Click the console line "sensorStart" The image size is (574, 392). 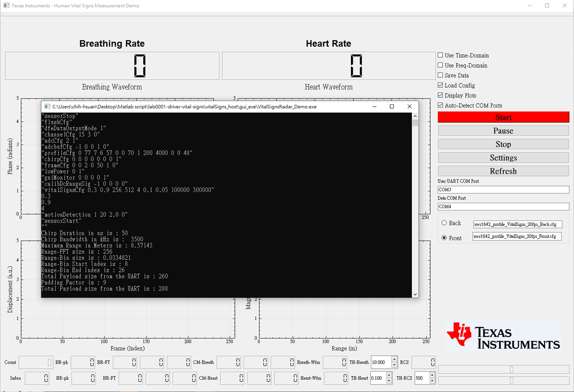coord(61,220)
